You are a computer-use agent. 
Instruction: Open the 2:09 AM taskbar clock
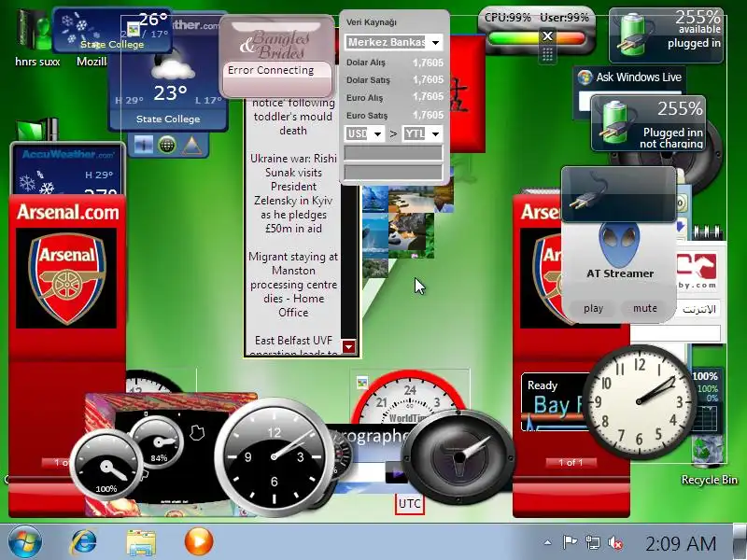tap(681, 543)
